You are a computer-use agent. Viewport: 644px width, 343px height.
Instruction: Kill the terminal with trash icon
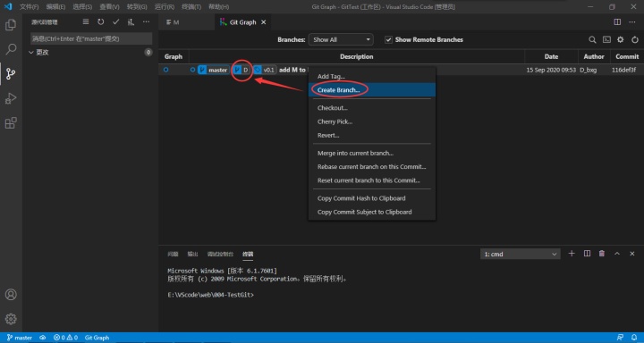(602, 254)
